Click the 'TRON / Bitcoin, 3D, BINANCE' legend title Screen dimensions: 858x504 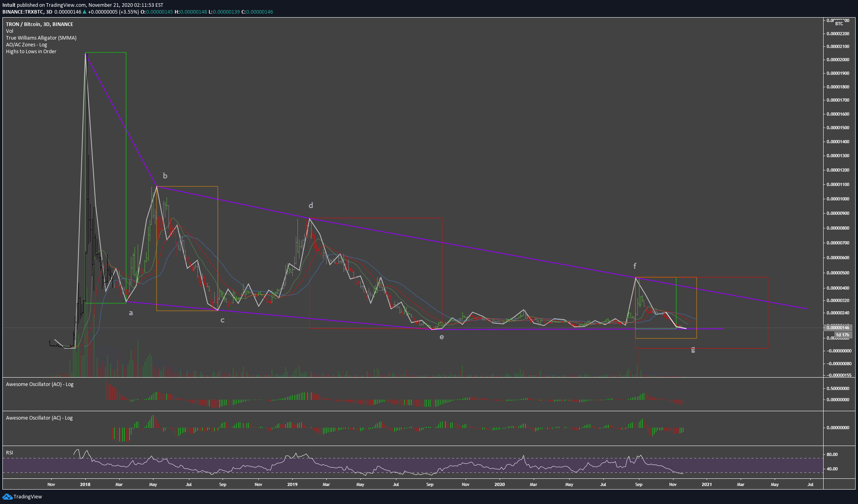click(40, 24)
